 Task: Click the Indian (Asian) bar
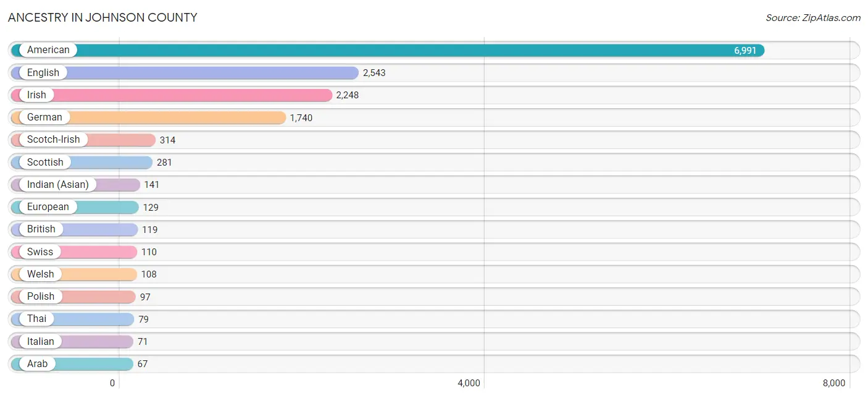coord(75,185)
